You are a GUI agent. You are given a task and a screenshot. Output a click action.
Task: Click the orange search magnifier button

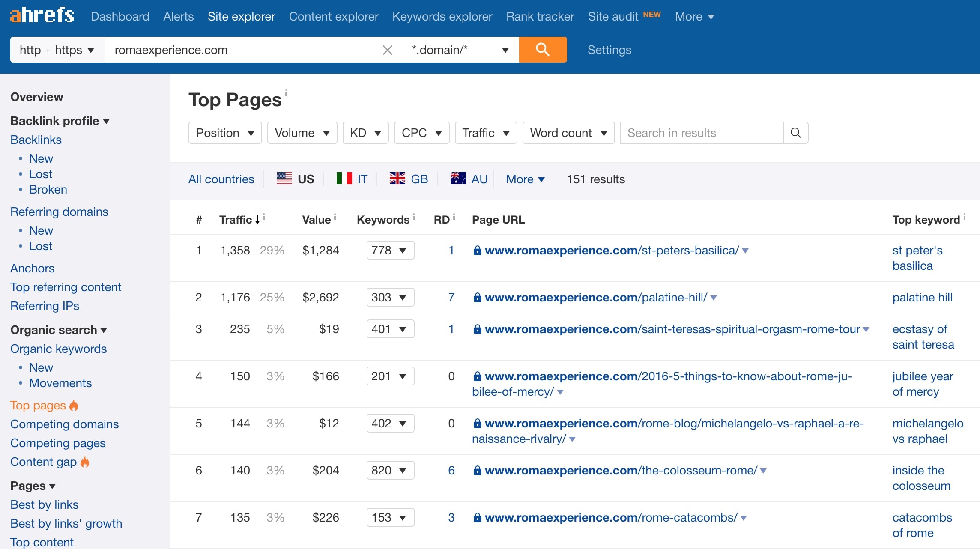tap(543, 50)
